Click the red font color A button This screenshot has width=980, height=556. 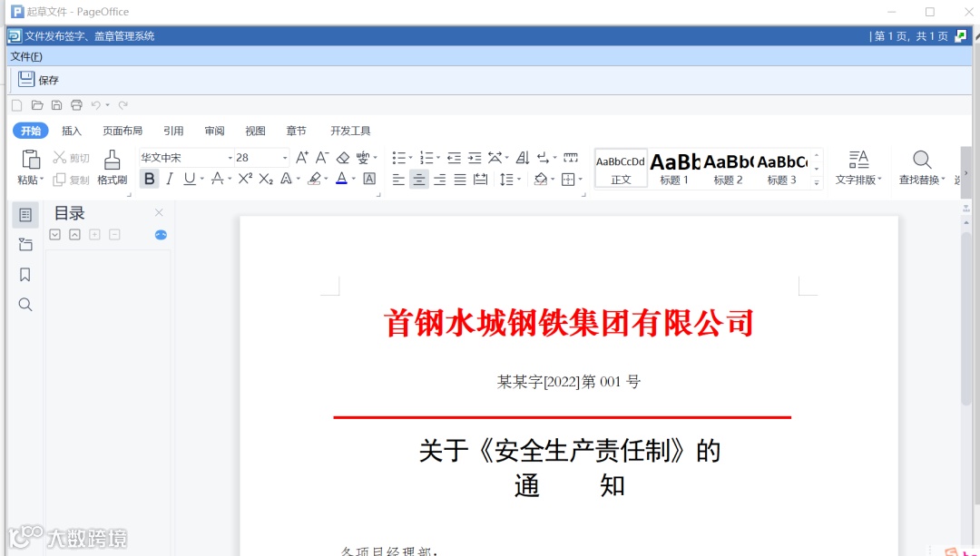[341, 180]
